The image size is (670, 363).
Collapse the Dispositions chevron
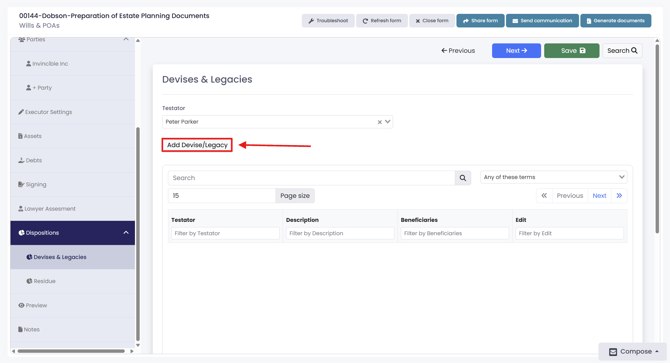[126, 233]
